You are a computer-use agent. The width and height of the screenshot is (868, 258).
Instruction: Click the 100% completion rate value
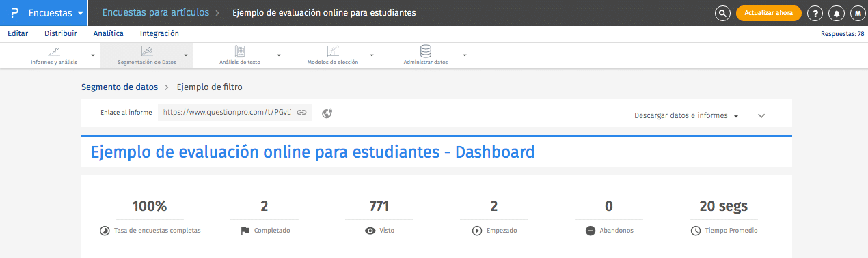pos(150,206)
